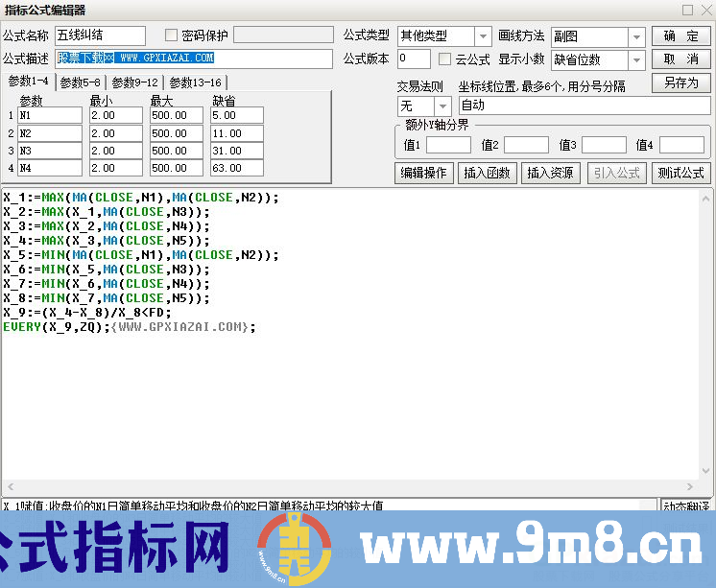Click the N1 parameter name field
This screenshot has width=716, height=588.
[x=50, y=115]
